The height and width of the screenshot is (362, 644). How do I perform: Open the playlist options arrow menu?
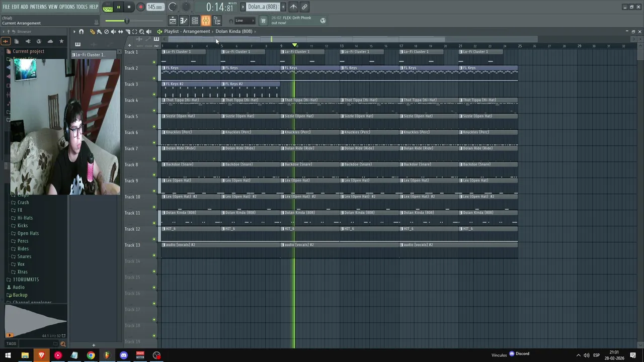[x=74, y=31]
